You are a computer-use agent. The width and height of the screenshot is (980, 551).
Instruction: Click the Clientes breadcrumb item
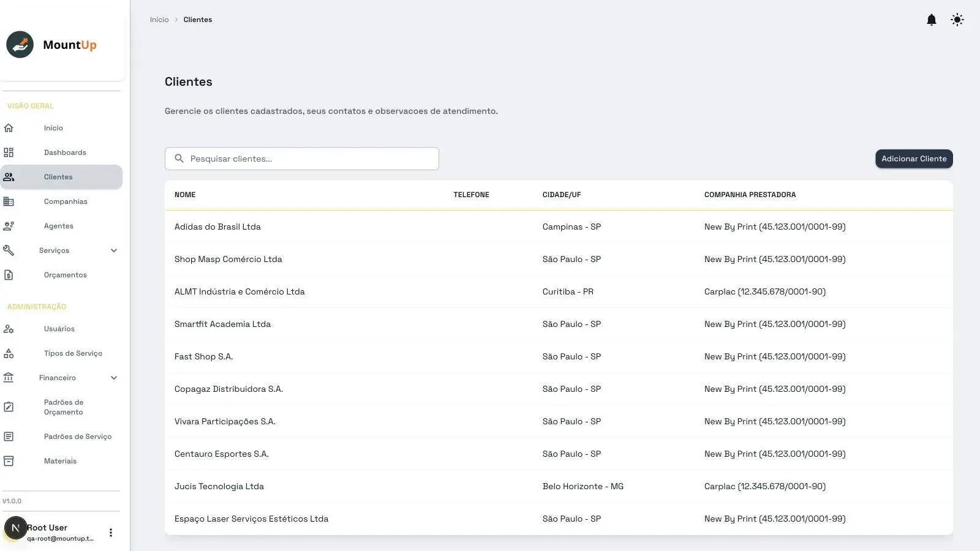pos(198,20)
